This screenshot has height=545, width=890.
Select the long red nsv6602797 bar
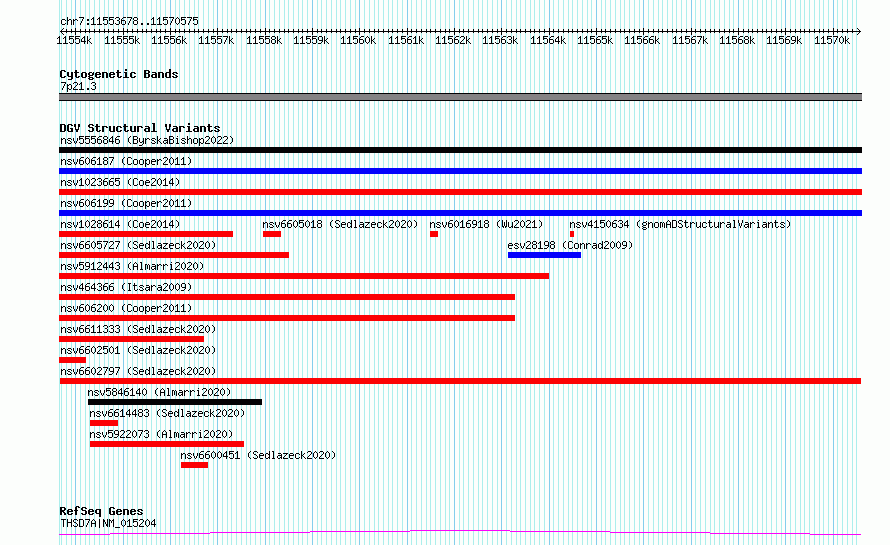(x=460, y=381)
